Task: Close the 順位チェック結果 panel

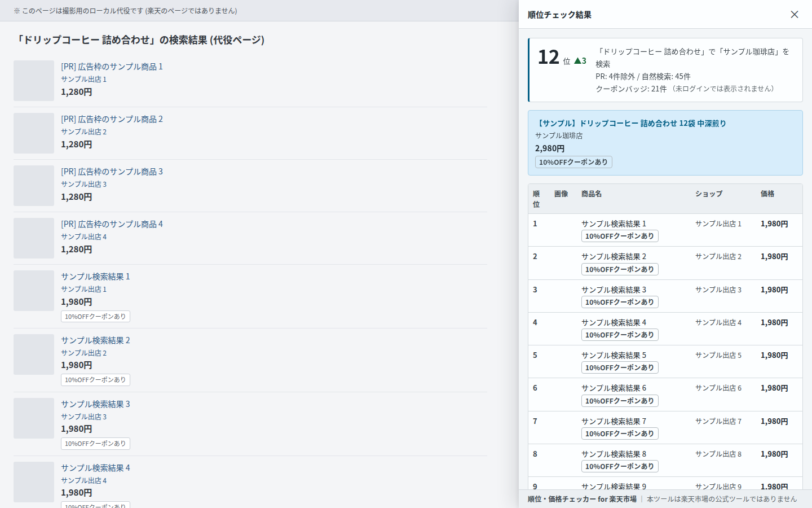Action: 794,15
